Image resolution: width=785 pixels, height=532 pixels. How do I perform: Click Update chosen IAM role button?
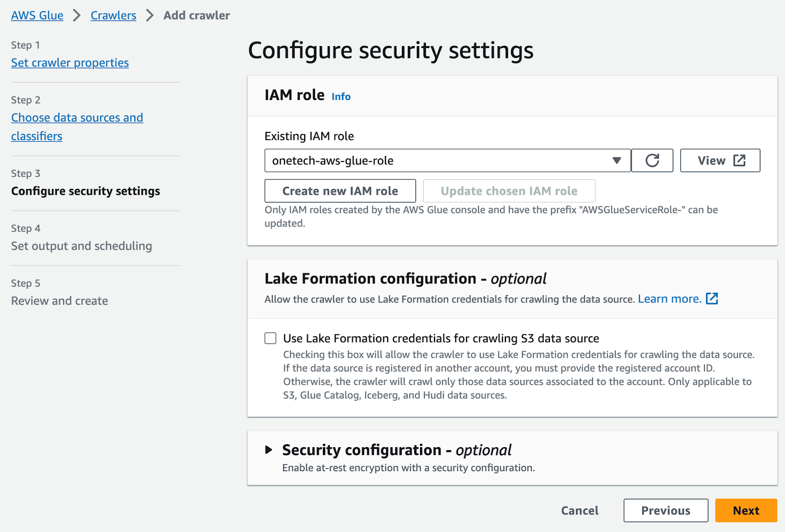coord(509,191)
